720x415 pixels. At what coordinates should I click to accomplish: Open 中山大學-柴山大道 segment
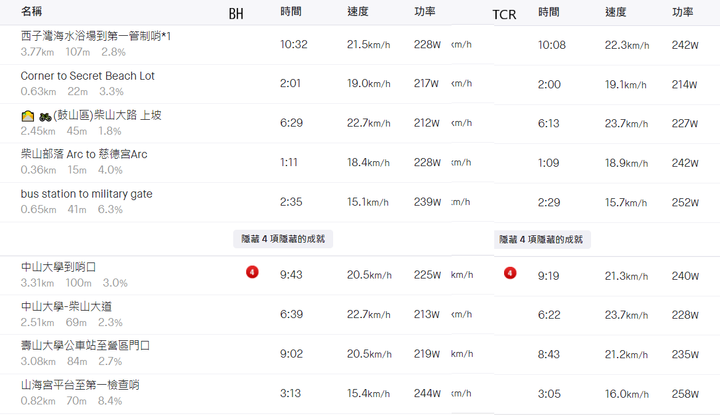(66, 306)
